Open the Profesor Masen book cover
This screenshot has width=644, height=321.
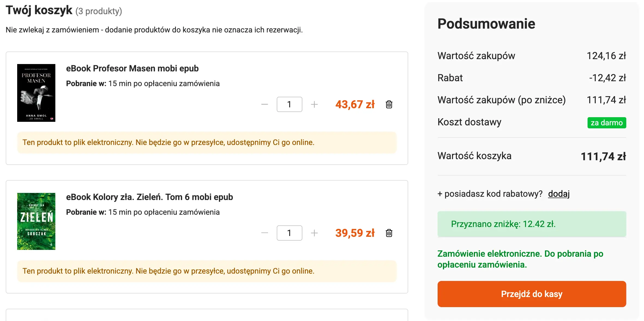pos(36,93)
